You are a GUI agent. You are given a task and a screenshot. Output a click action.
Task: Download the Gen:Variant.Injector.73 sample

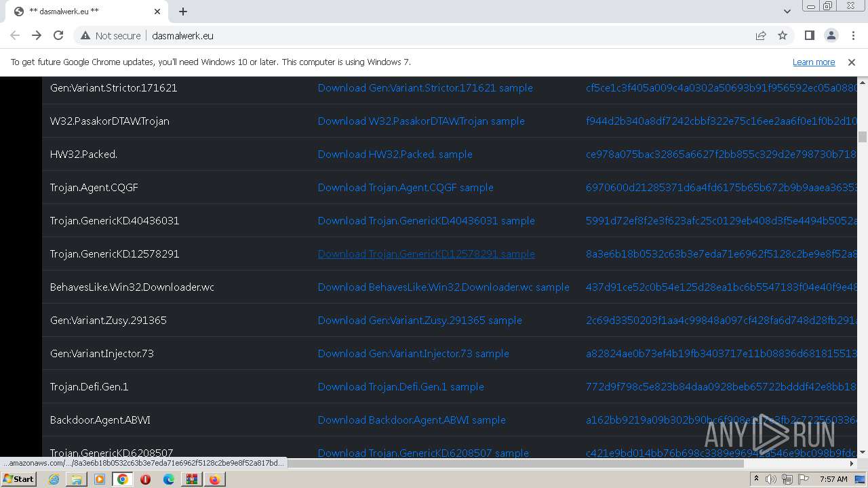tap(414, 354)
